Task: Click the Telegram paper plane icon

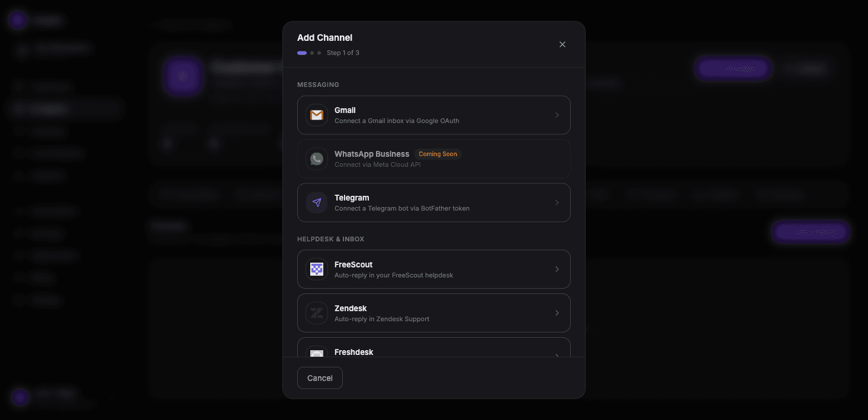Action: click(317, 203)
